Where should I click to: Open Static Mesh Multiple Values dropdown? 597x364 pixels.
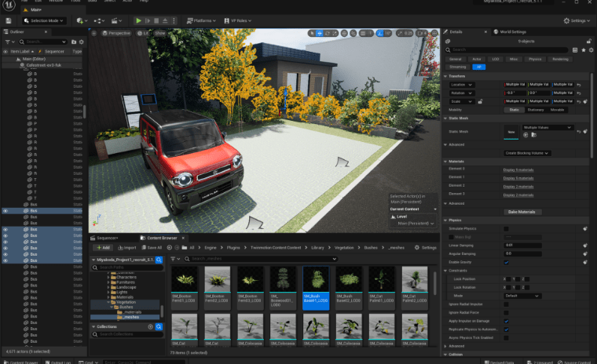[548, 127]
